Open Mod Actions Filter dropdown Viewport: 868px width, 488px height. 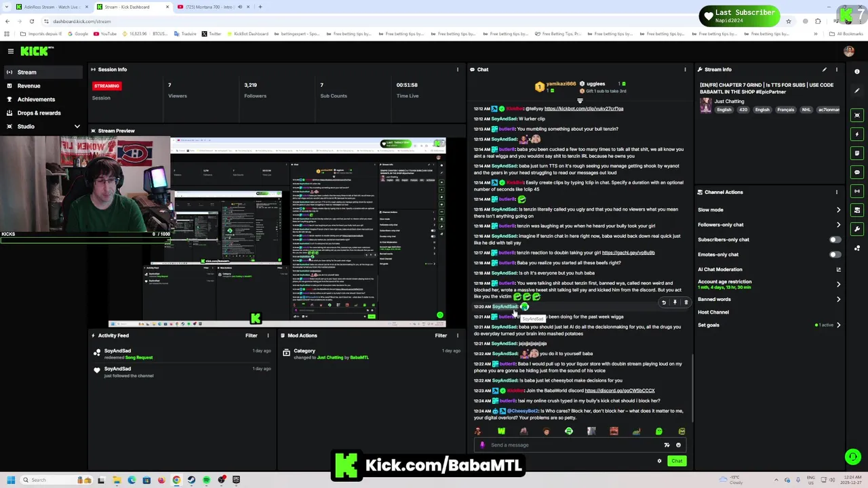point(441,335)
